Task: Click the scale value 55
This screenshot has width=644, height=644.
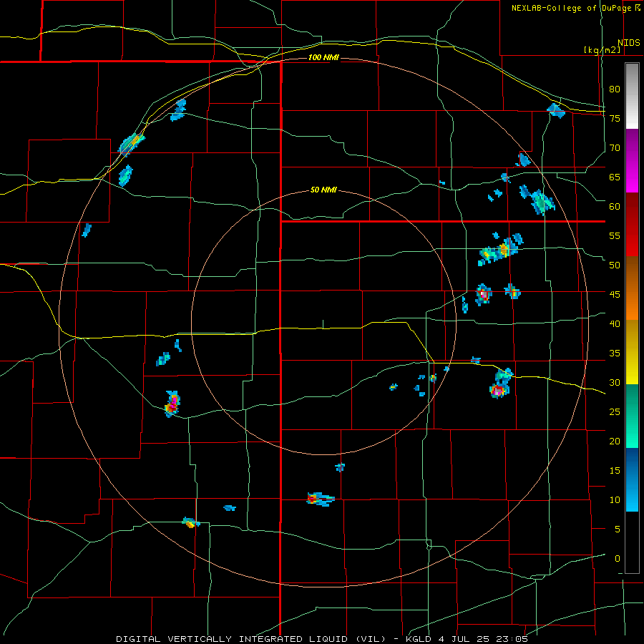Action: (x=615, y=235)
